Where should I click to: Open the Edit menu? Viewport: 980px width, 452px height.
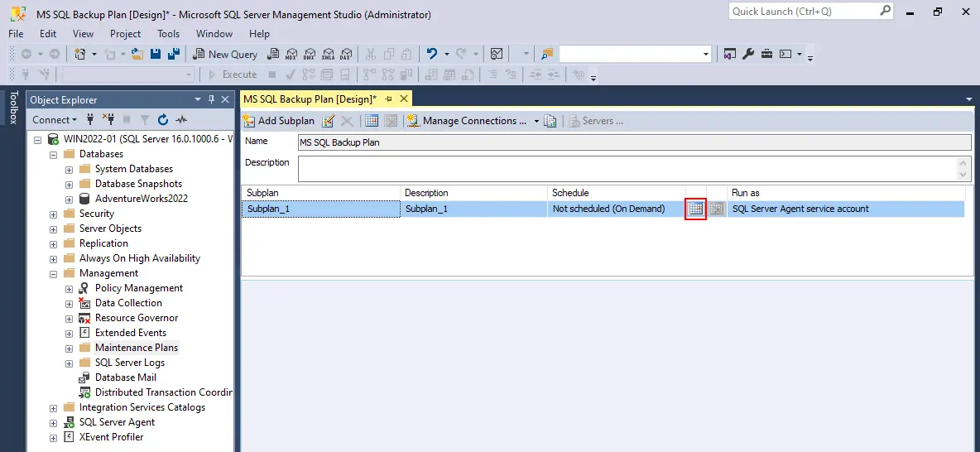point(48,34)
